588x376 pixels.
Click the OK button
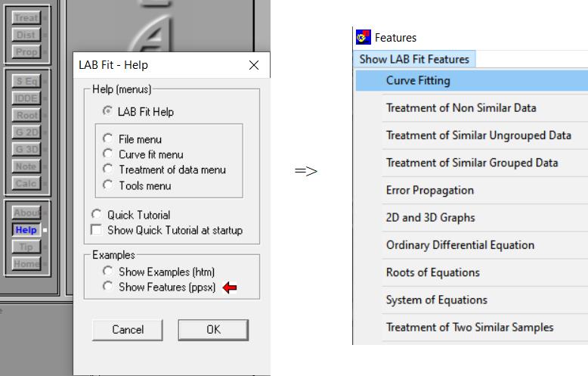pos(213,330)
